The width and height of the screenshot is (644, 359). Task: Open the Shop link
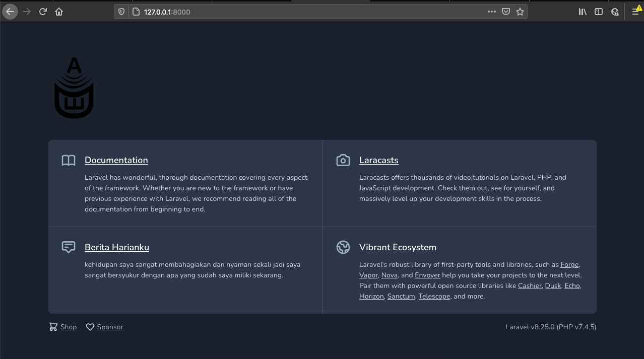69,327
